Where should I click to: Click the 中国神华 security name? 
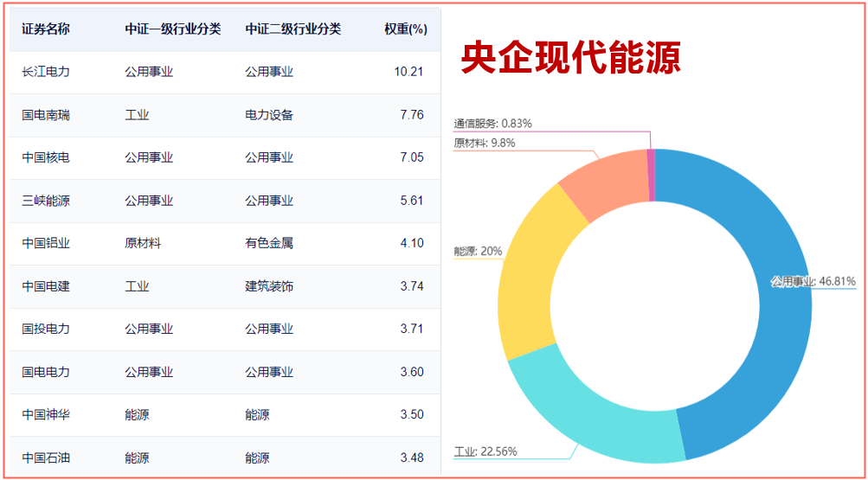46,414
